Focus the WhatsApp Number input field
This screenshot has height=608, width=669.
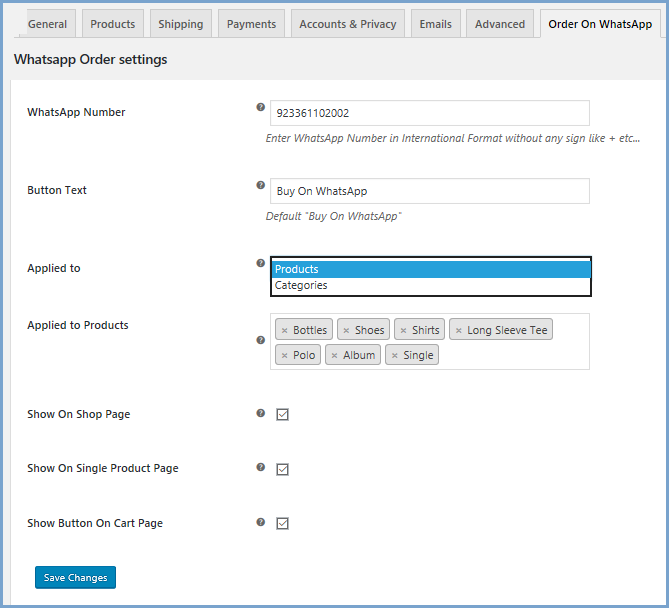point(430,113)
